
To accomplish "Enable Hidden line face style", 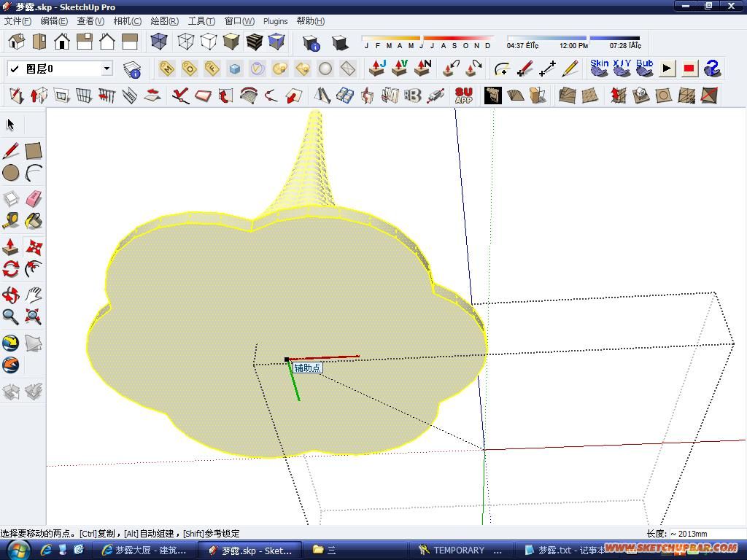I will [x=208, y=42].
